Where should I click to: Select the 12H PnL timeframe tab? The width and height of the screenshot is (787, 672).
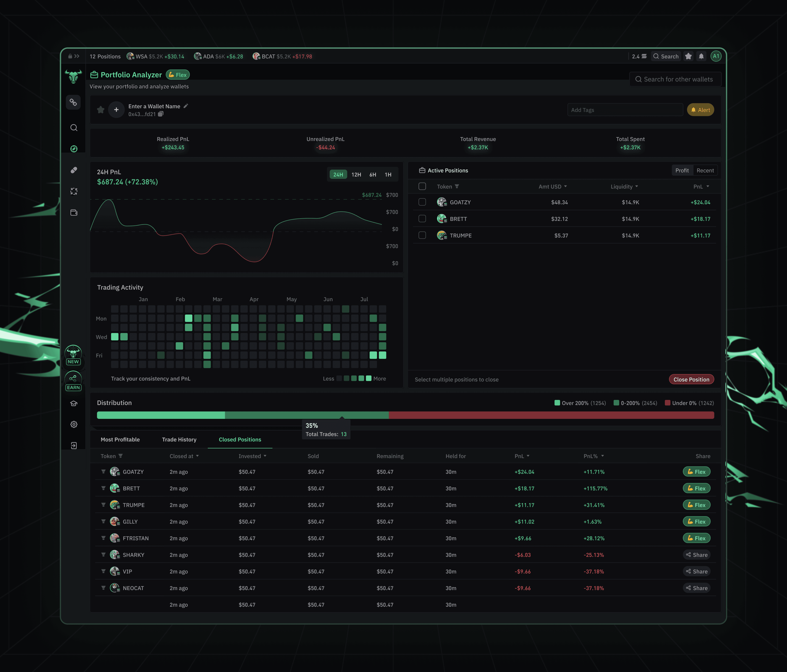coord(356,175)
